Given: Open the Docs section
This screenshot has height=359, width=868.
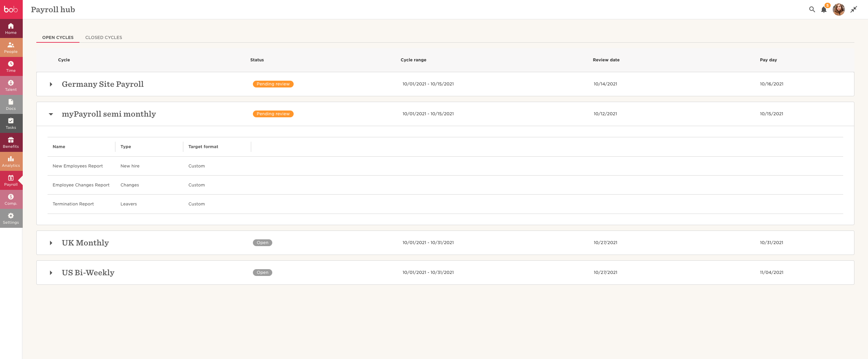Looking at the screenshot, I should 11,104.
